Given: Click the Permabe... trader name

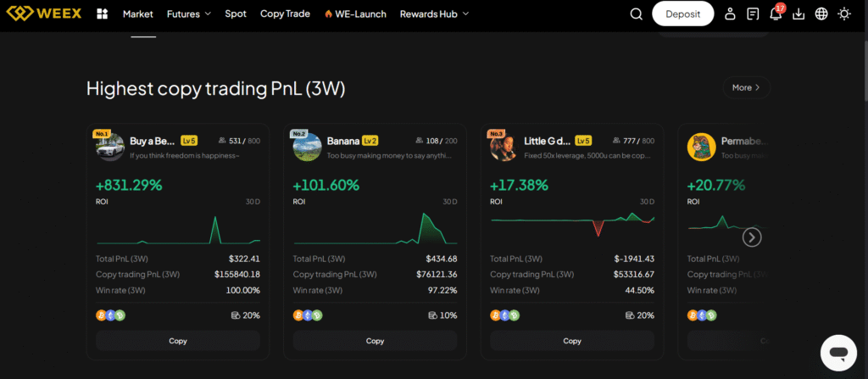Looking at the screenshot, I should 743,141.
